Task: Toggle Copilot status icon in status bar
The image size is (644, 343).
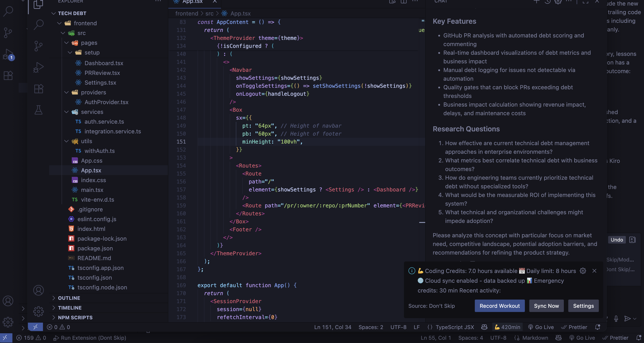Action: [484, 327]
